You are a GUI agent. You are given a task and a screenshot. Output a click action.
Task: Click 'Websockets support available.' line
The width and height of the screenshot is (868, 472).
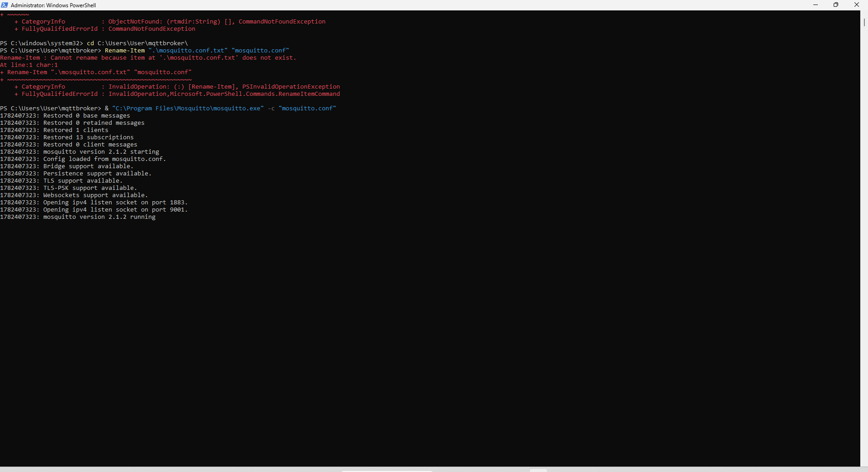[x=74, y=195]
